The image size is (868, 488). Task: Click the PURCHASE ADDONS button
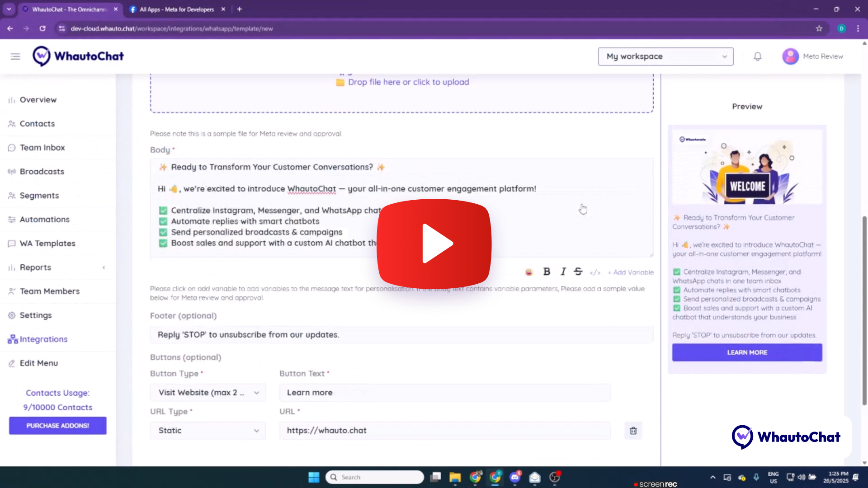tap(57, 425)
